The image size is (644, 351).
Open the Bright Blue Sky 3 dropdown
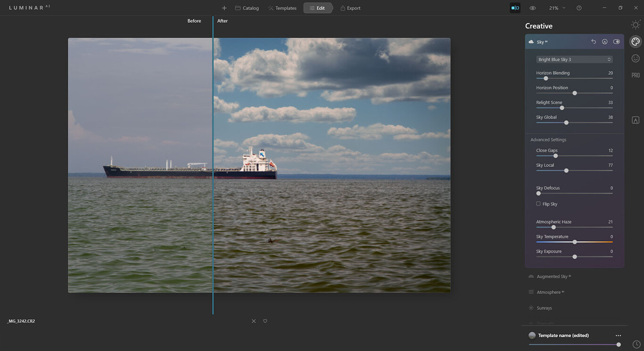pos(574,59)
